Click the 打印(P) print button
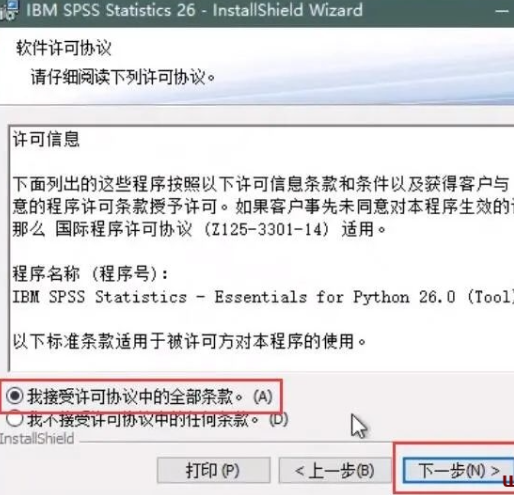 coord(213,470)
